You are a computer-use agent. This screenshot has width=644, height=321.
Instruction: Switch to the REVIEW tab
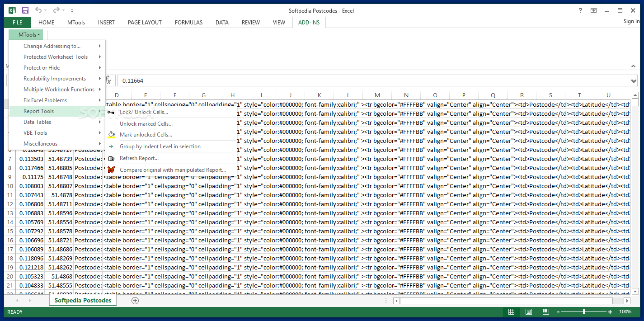point(251,22)
